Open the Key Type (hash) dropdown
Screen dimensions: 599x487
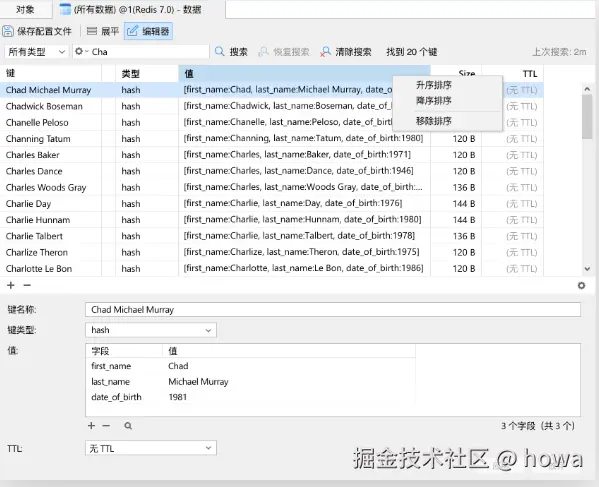[x=151, y=330]
